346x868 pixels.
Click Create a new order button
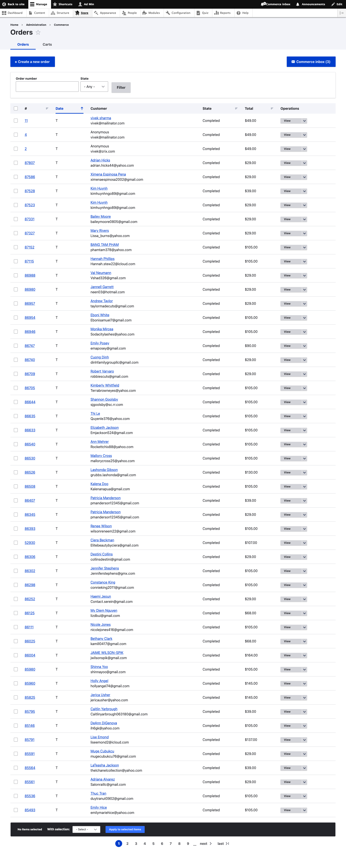pos(33,62)
